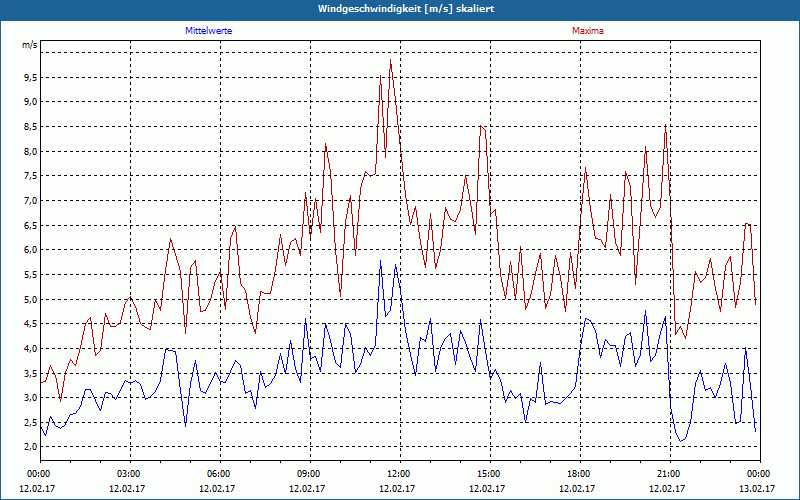Click the Mittelwerte legend label
This screenshot has height=500, width=800.
coord(209,31)
